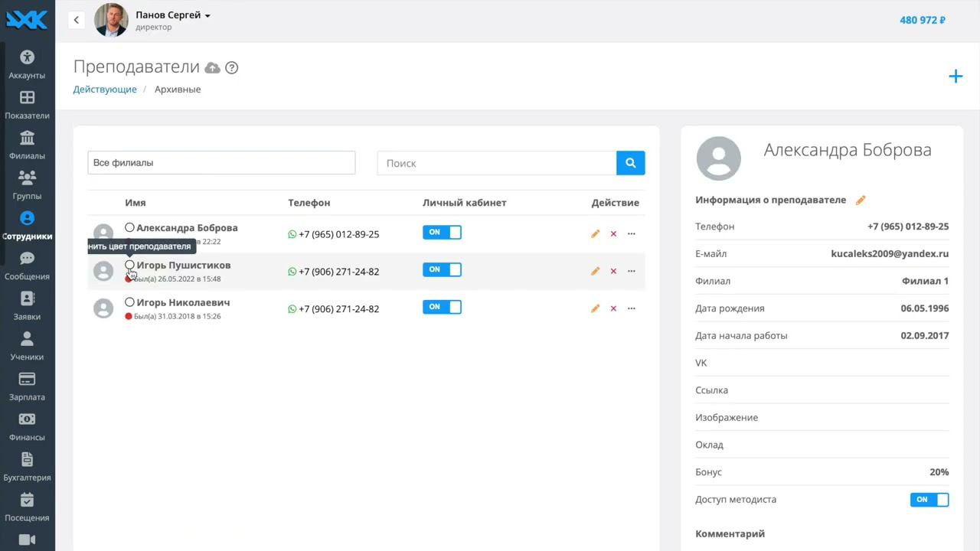Open the Зарплата sidebar section
This screenshot has width=980, height=551.
[27, 386]
